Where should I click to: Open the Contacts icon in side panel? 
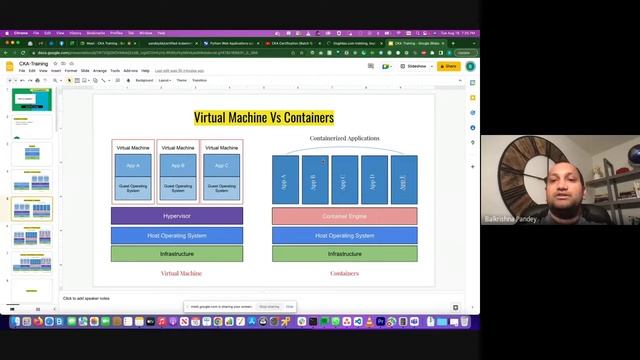(473, 128)
